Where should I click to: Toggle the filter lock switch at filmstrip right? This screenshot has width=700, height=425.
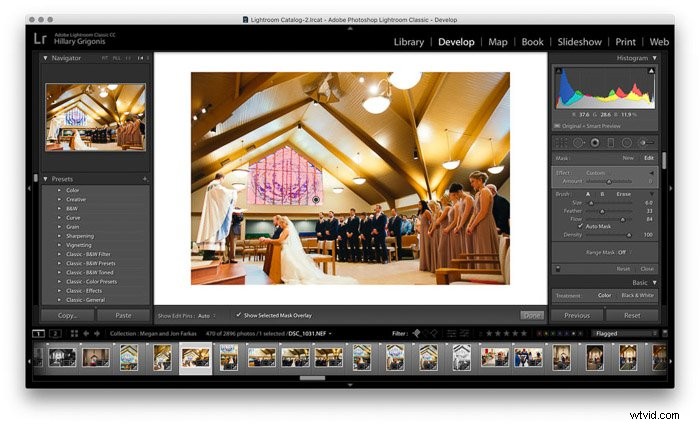(665, 333)
